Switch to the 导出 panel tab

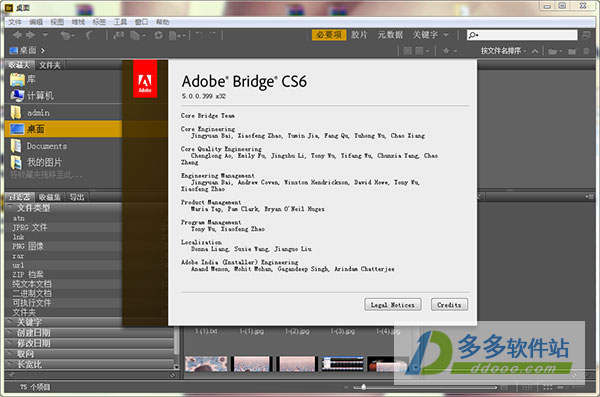point(77,197)
